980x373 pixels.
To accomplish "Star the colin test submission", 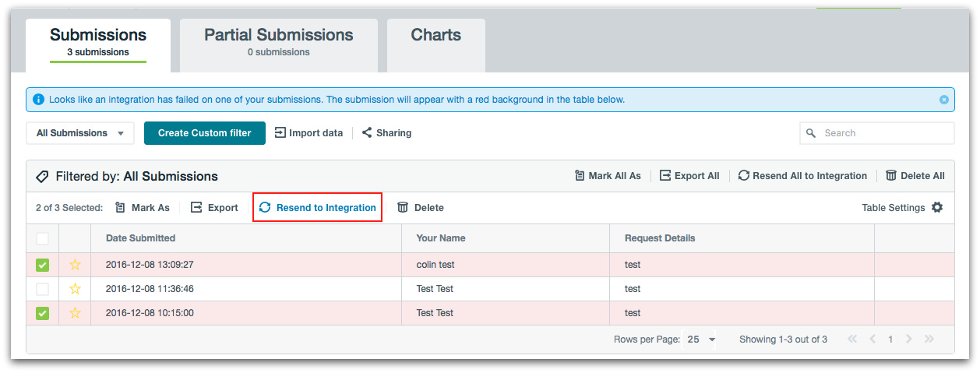I will [75, 265].
